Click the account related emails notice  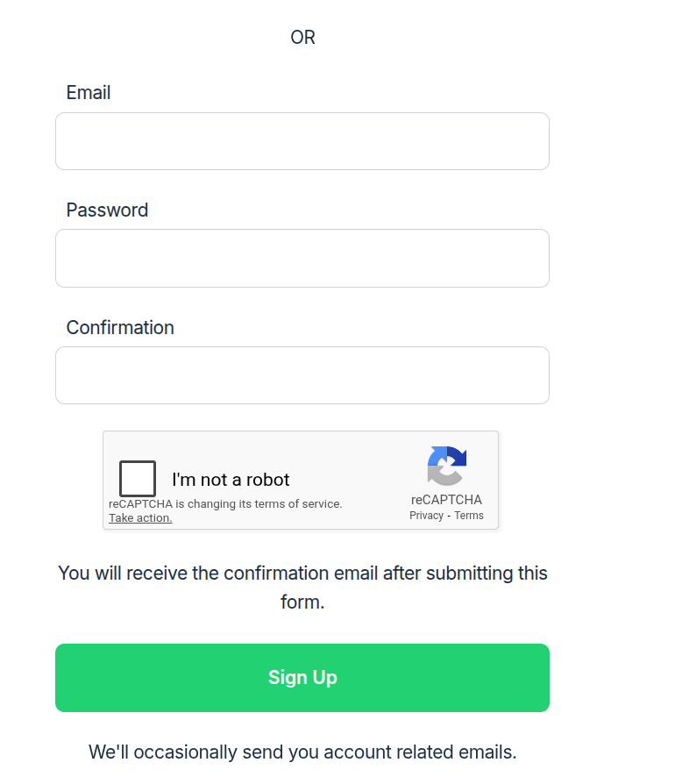[302, 752]
